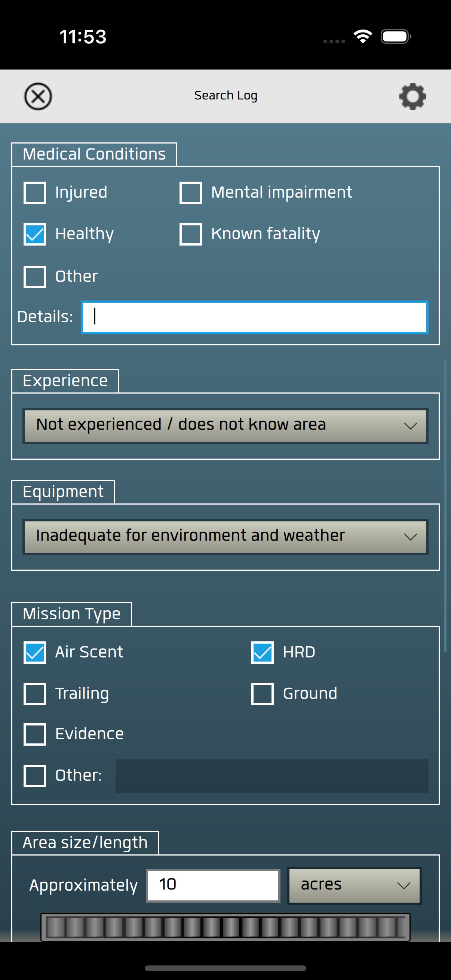Tick the Other mission type checkbox

(x=35, y=776)
